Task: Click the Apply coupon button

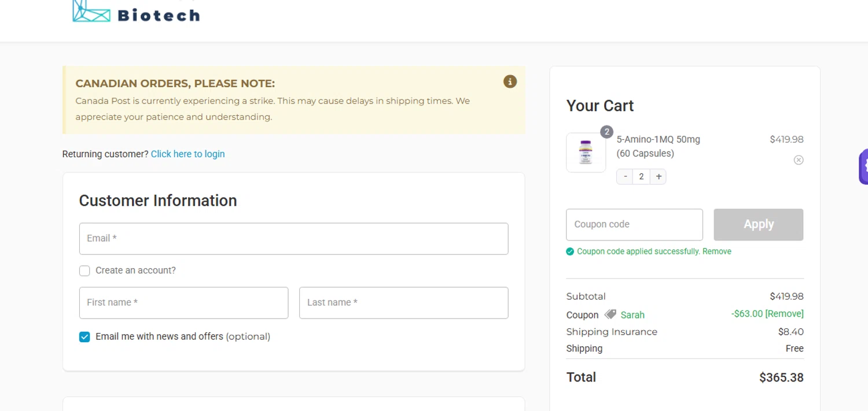Action: 758,224
